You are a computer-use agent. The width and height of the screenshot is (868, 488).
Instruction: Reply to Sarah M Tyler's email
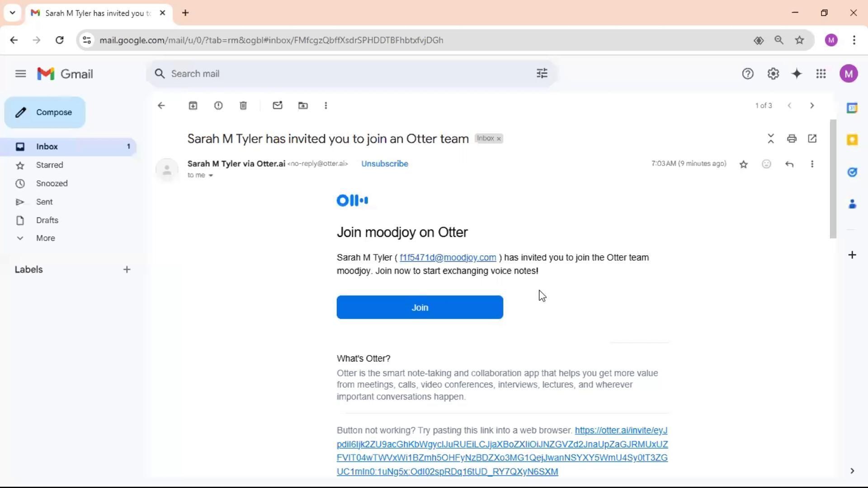tap(789, 164)
